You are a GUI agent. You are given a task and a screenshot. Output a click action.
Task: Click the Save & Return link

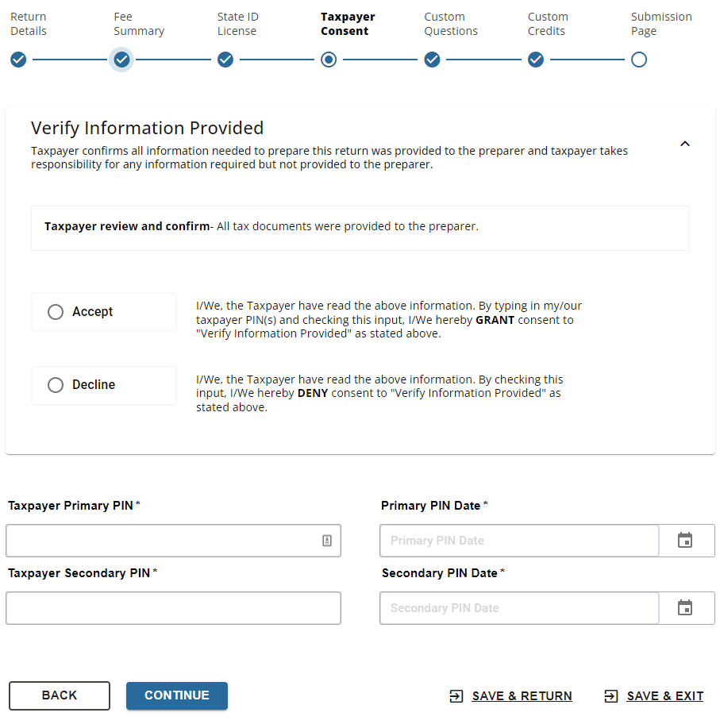[521, 696]
